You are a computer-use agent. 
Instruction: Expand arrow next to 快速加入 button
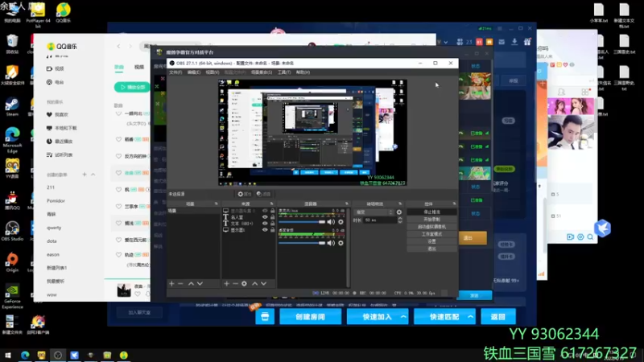403,316
